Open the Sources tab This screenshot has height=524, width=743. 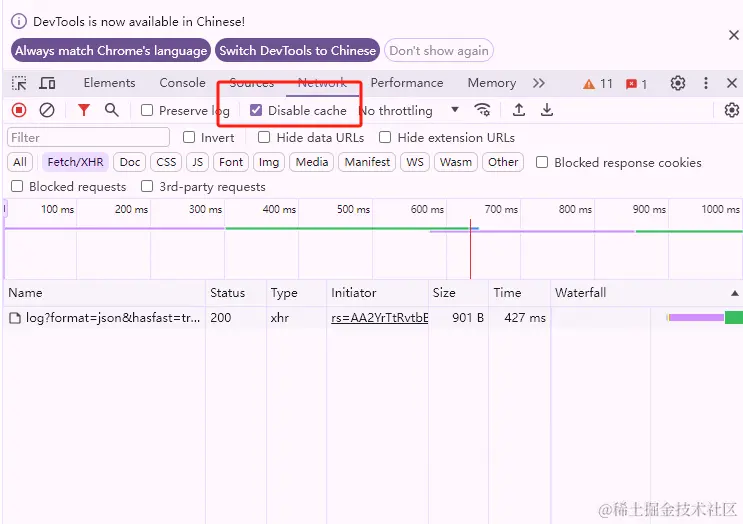click(x=252, y=83)
